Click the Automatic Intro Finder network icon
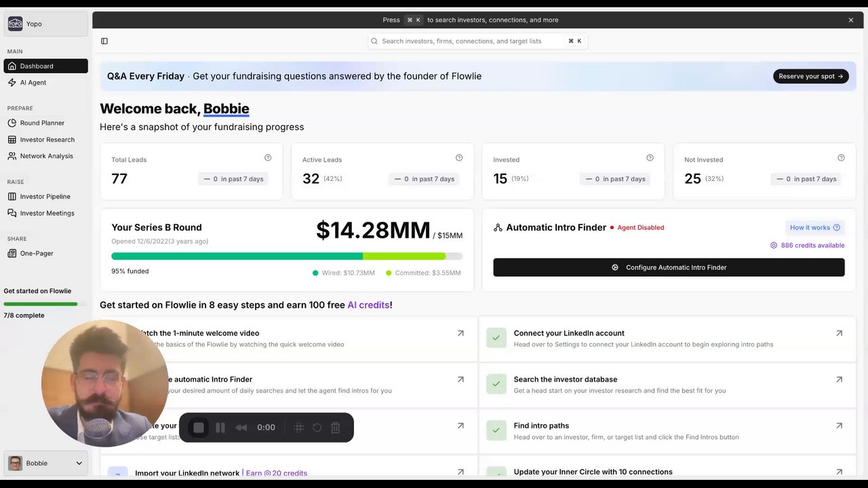Viewport: 868px width, 488px height. 498,228
